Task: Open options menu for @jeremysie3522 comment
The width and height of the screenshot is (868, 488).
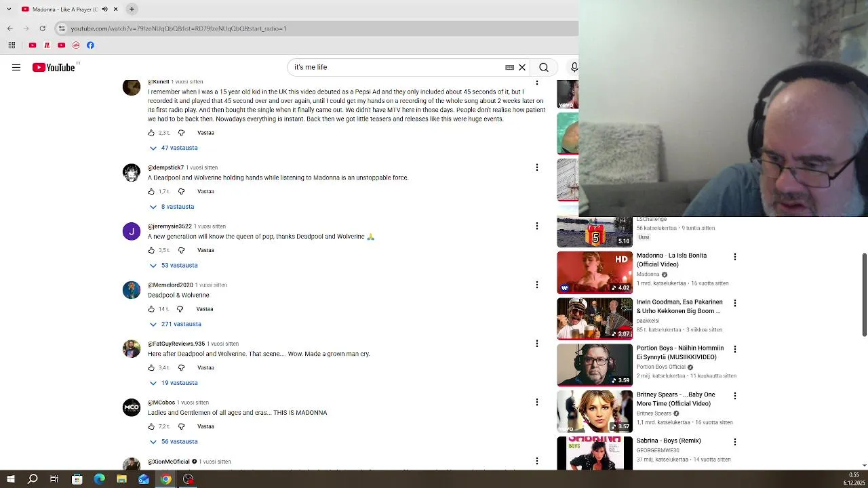Action: 537,226
